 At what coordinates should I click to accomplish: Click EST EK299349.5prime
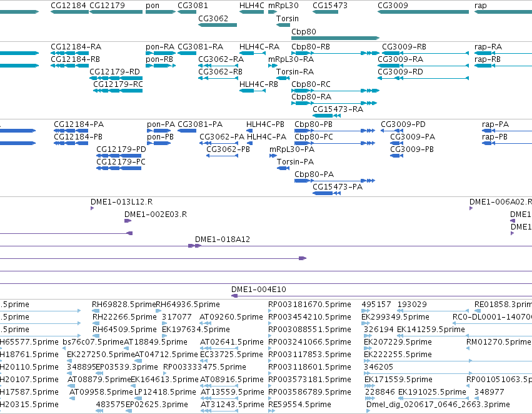395,317
